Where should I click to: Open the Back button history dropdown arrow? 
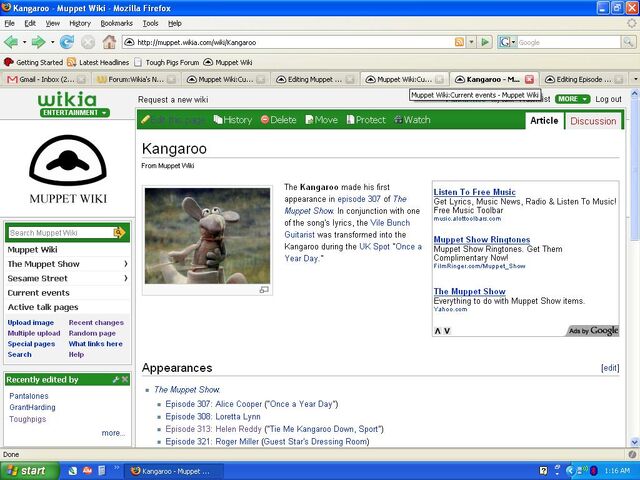[24, 42]
